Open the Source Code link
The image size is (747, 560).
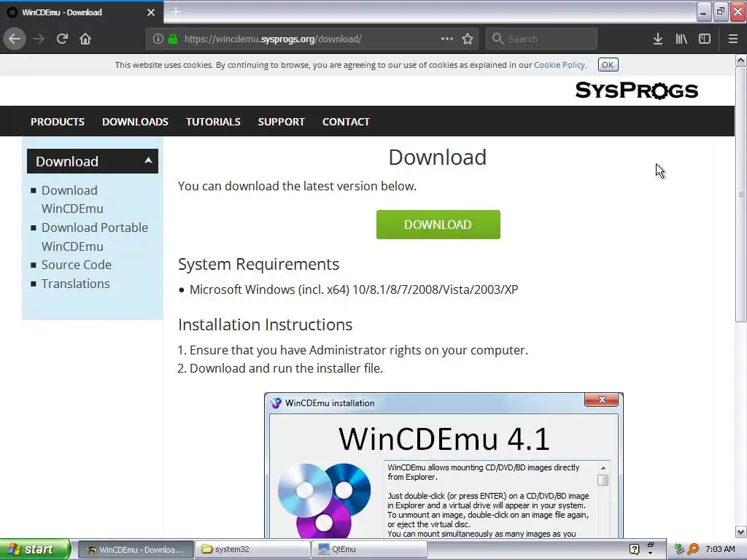[76, 265]
